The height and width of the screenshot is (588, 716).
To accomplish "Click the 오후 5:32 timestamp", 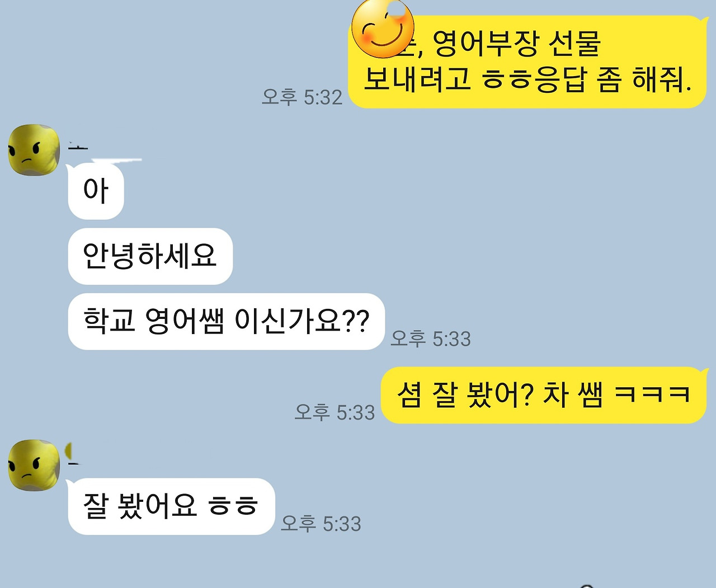I will (302, 97).
